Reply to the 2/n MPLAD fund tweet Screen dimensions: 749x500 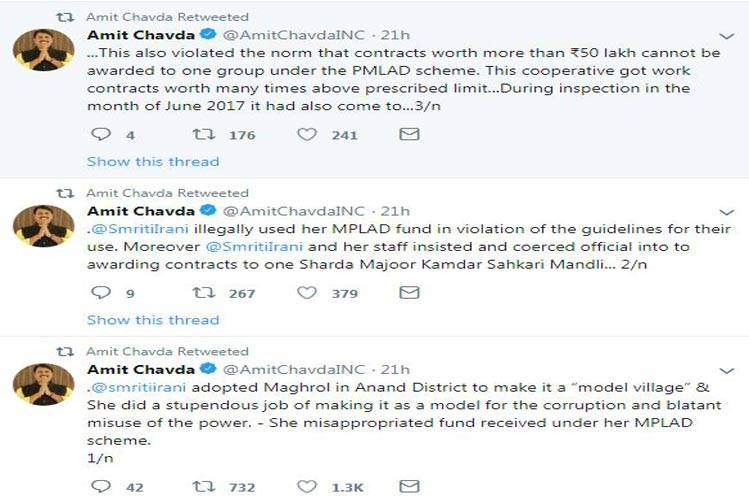click(100, 293)
